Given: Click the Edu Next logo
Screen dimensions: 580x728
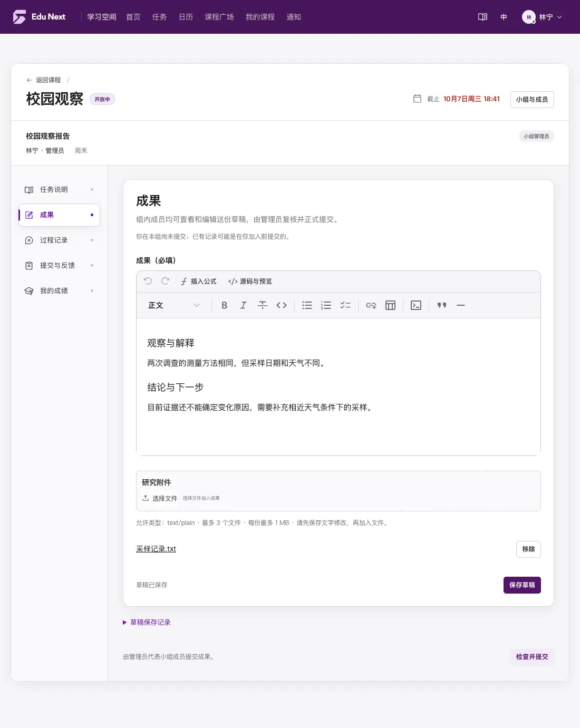Looking at the screenshot, I should click(39, 17).
